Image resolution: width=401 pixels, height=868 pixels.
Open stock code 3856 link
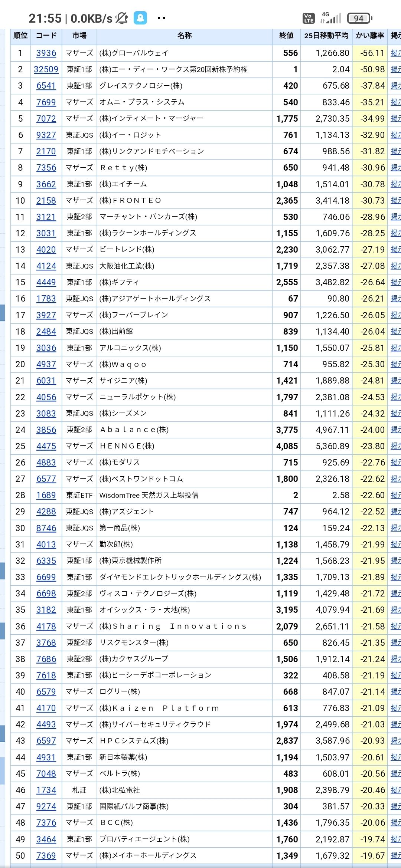click(46, 430)
